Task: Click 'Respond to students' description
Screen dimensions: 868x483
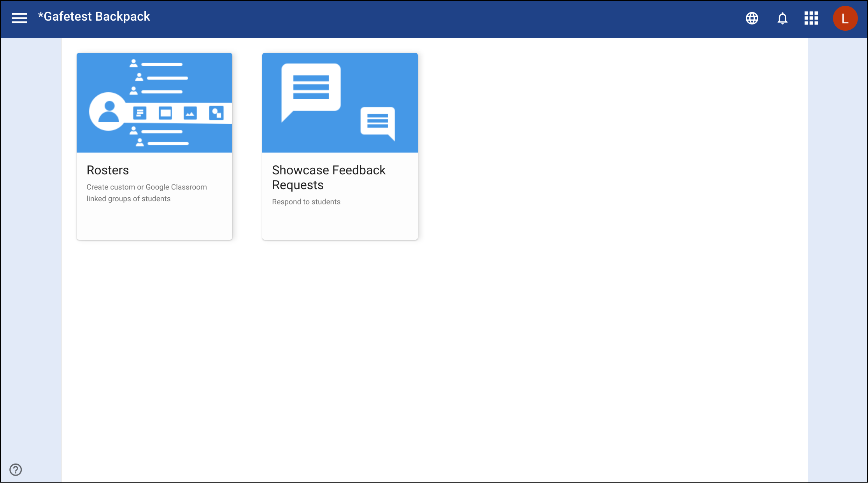Action: 306,202
